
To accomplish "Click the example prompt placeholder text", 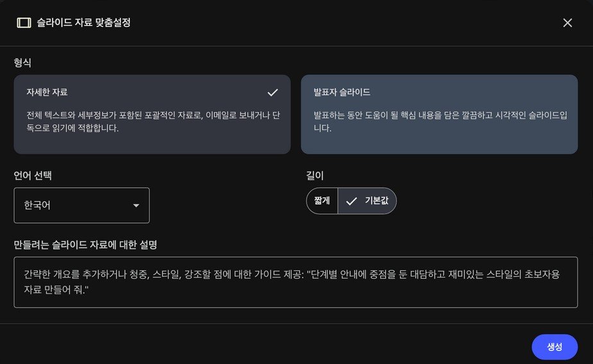I will tap(292, 281).
